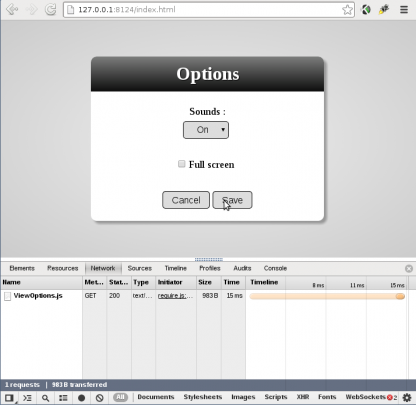Click the browser reload icon
Image resolution: width=416 pixels, height=405 pixels.
pyautogui.click(x=51, y=9)
